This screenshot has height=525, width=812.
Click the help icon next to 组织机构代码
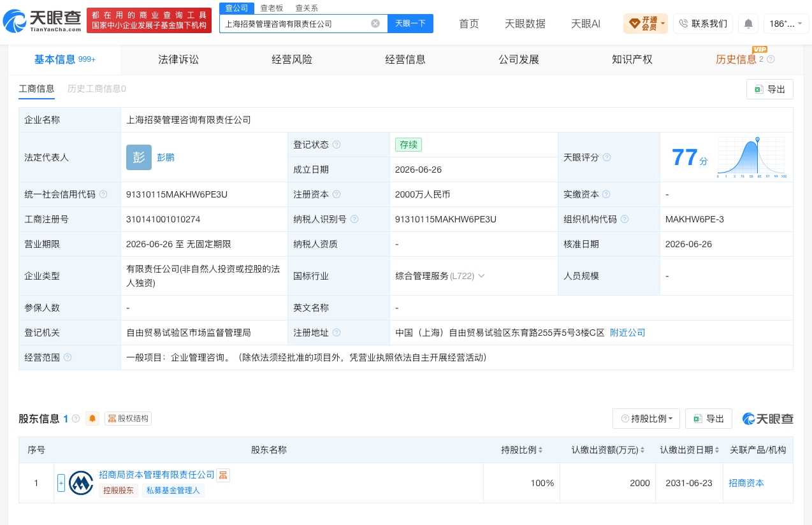625,219
